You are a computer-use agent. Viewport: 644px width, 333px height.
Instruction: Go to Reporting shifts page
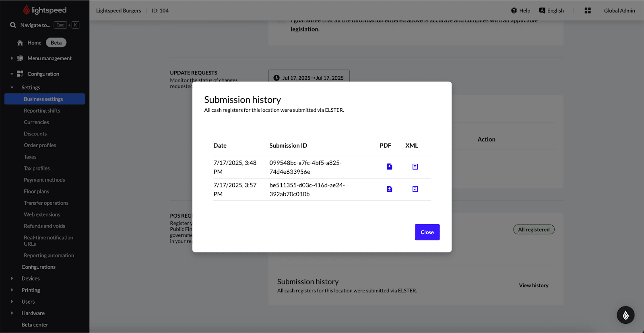(42, 111)
